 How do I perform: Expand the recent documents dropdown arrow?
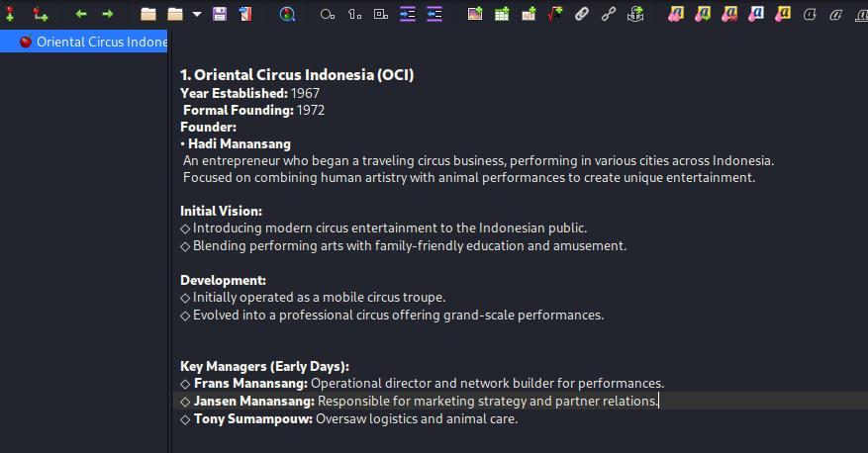[x=197, y=14]
